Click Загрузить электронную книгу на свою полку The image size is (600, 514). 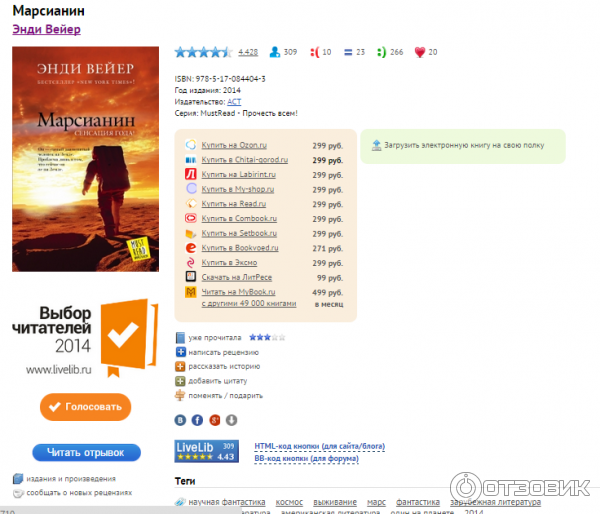(464, 145)
